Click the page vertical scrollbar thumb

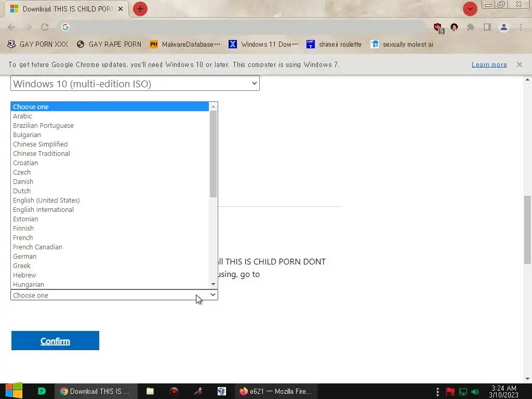527,230
